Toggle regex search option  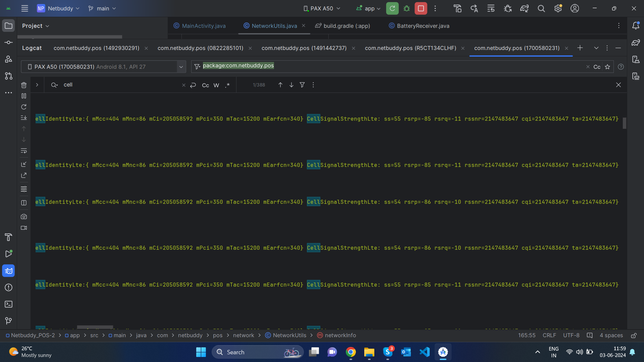[227, 85]
